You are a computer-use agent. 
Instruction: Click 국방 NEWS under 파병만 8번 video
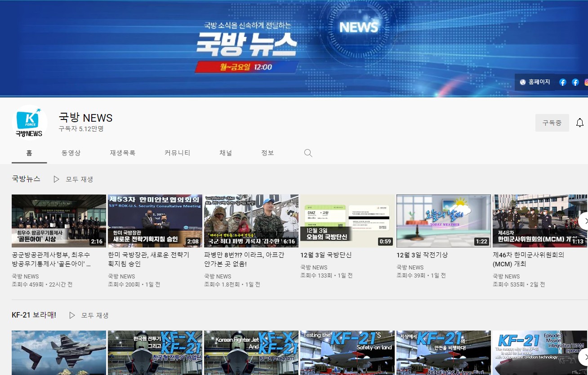click(218, 276)
